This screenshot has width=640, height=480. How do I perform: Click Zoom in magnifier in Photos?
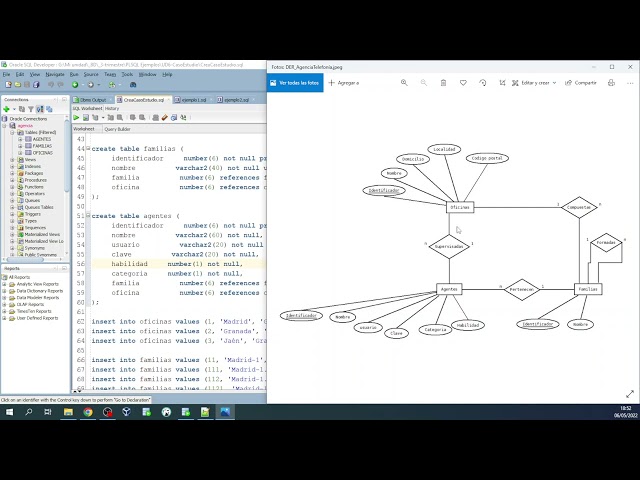404,83
